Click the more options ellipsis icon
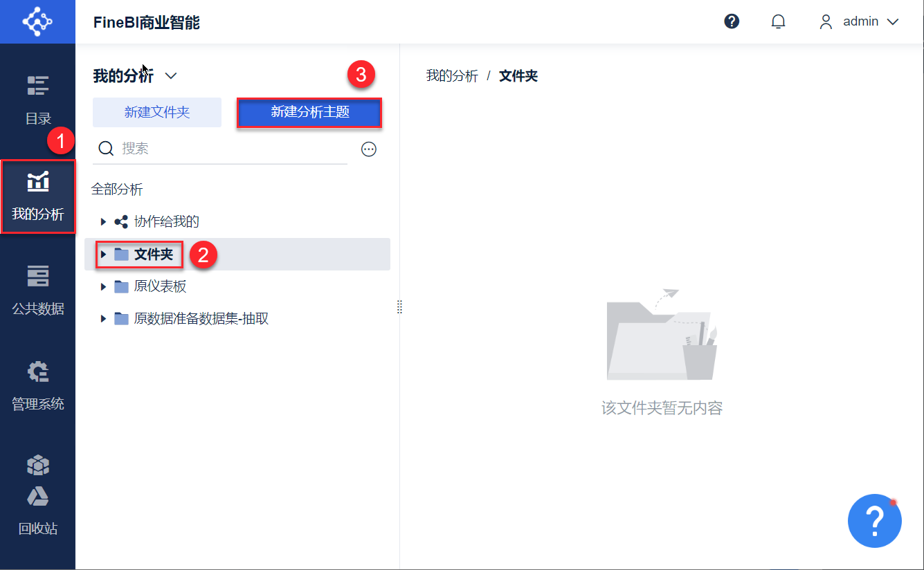This screenshot has width=924, height=570. click(x=369, y=149)
